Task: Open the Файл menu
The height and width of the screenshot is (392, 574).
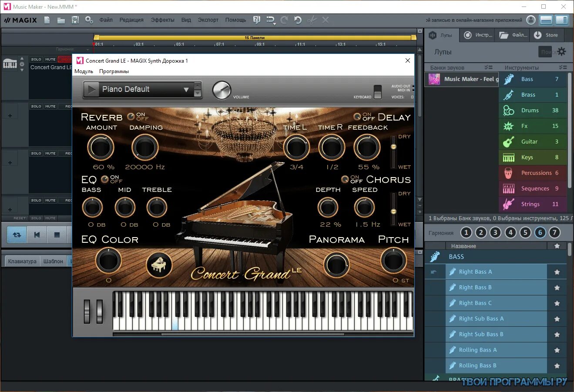Action: click(x=106, y=20)
